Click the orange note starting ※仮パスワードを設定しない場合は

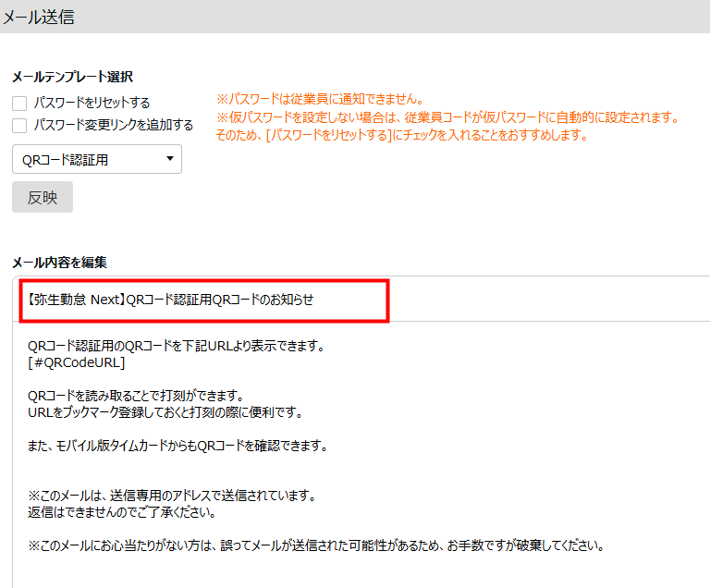point(447,117)
